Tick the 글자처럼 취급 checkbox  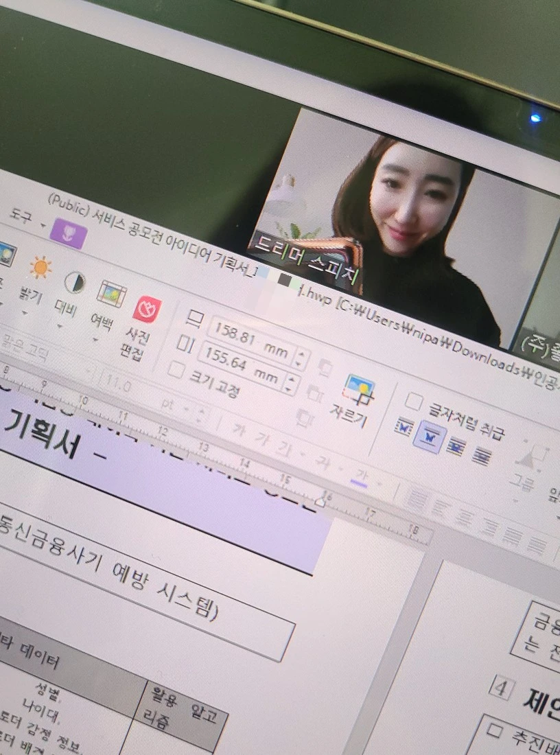413,401
